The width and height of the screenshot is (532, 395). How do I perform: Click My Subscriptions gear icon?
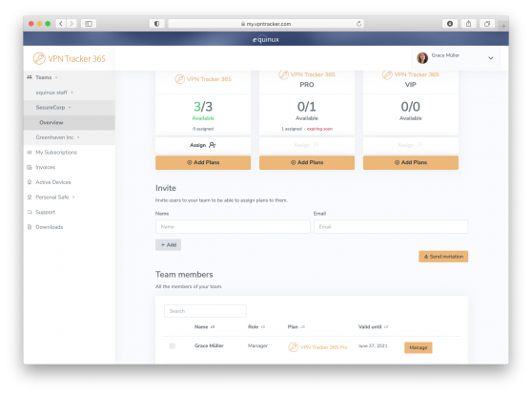tap(30, 152)
